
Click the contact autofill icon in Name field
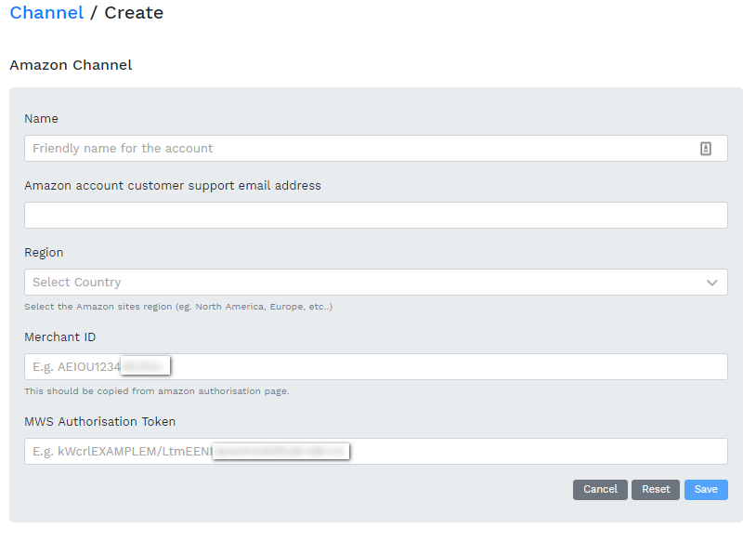pyautogui.click(x=705, y=149)
